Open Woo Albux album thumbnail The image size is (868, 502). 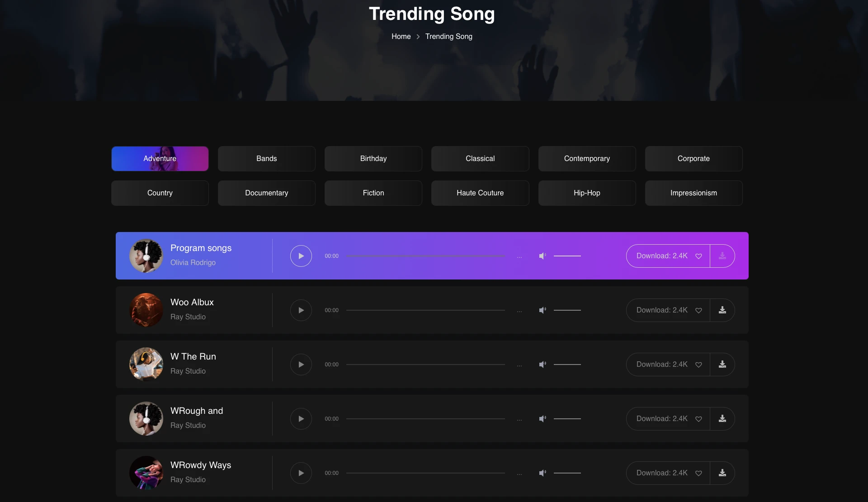pyautogui.click(x=146, y=310)
